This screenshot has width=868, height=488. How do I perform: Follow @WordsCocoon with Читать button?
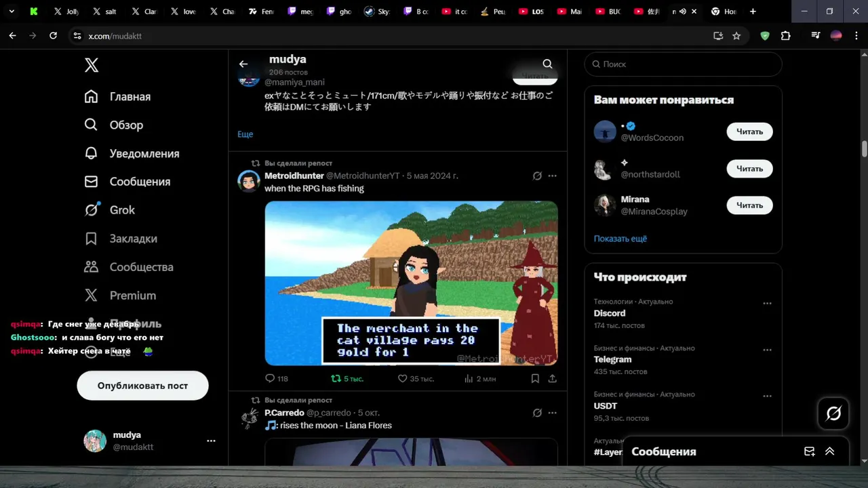(749, 131)
